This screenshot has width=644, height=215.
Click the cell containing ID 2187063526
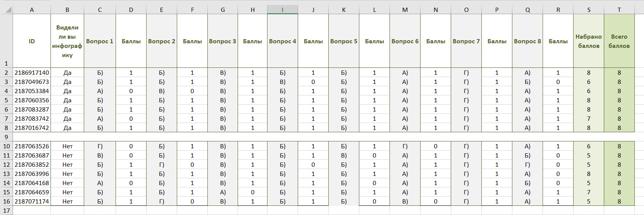32,146
